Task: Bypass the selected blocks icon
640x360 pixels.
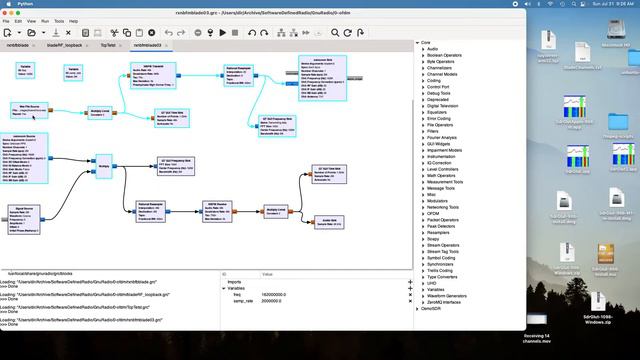Action: point(306,33)
